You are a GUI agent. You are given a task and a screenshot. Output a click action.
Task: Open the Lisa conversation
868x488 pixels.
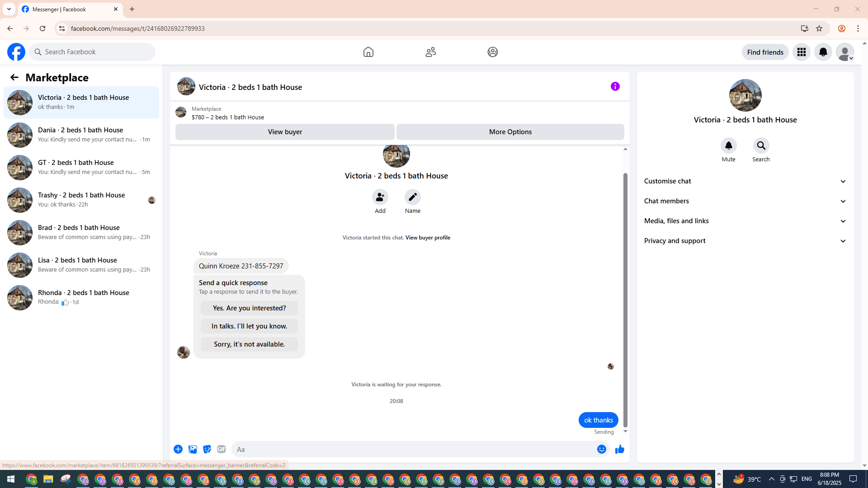coord(81,265)
